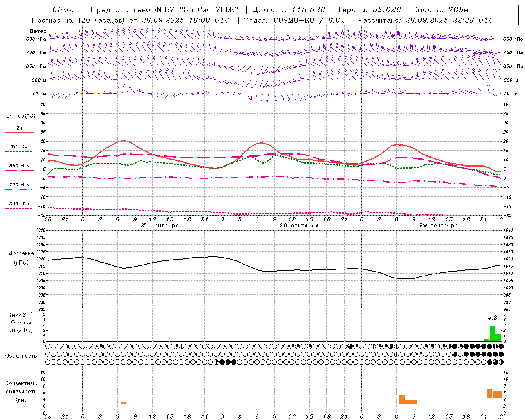Click the Осадки precipitation label
Image resolution: width=525 pixels, height=420 pixels.
tap(21, 322)
